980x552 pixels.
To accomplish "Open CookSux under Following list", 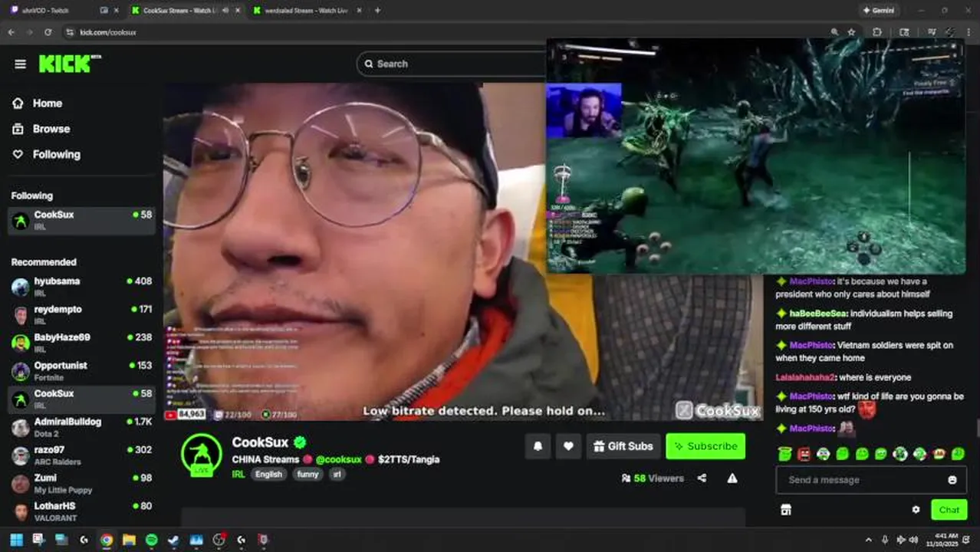I will click(81, 221).
